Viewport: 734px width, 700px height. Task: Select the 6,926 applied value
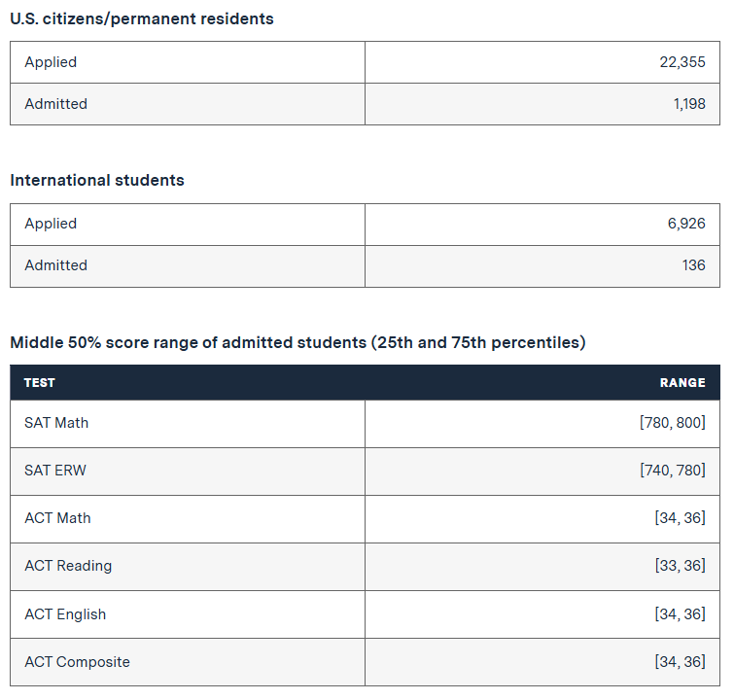click(x=685, y=224)
